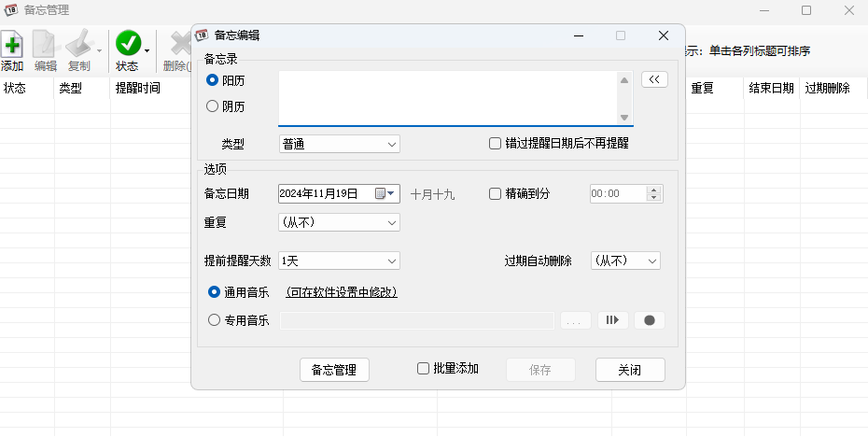Click the 可在软件设置中修改 link
The image size is (868, 437).
coord(342,292)
